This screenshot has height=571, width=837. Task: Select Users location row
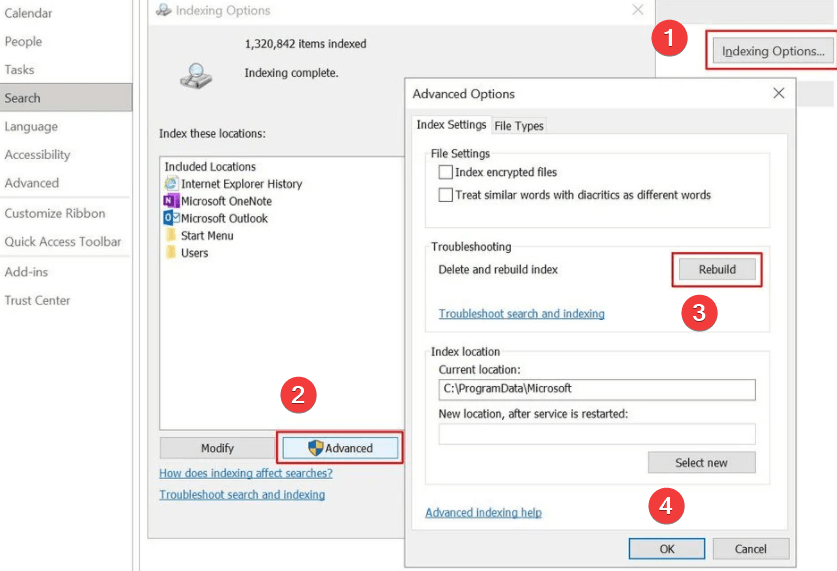[282, 252]
